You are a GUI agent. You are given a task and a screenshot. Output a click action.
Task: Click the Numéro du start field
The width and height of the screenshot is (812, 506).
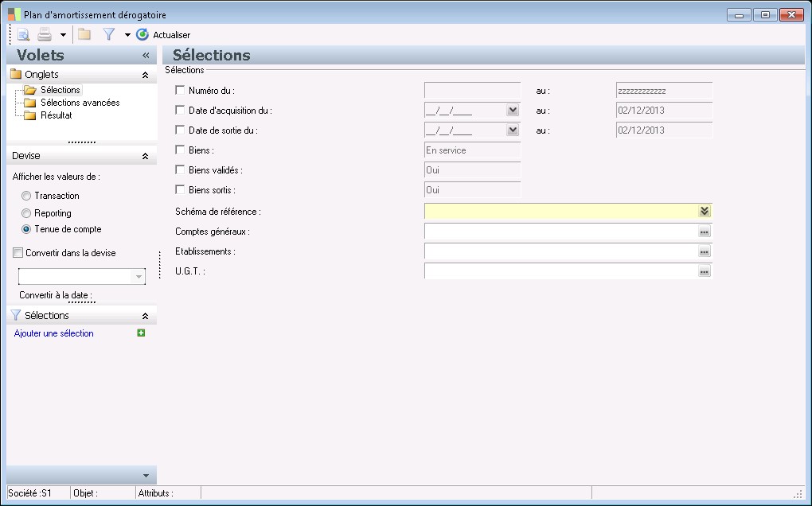point(472,91)
